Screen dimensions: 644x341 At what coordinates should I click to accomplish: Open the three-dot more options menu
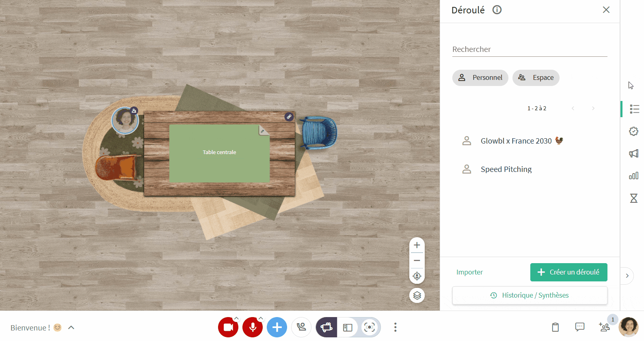coord(395,327)
